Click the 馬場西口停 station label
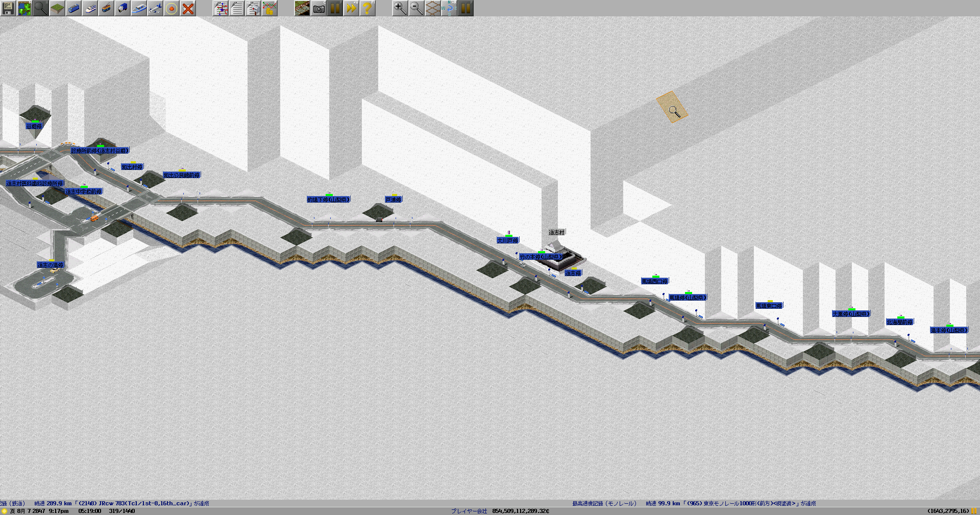Viewport: 980px width, 515px height. click(x=654, y=281)
